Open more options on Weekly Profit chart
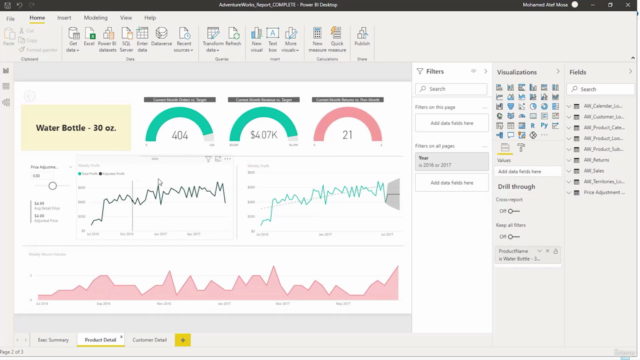 (228, 159)
